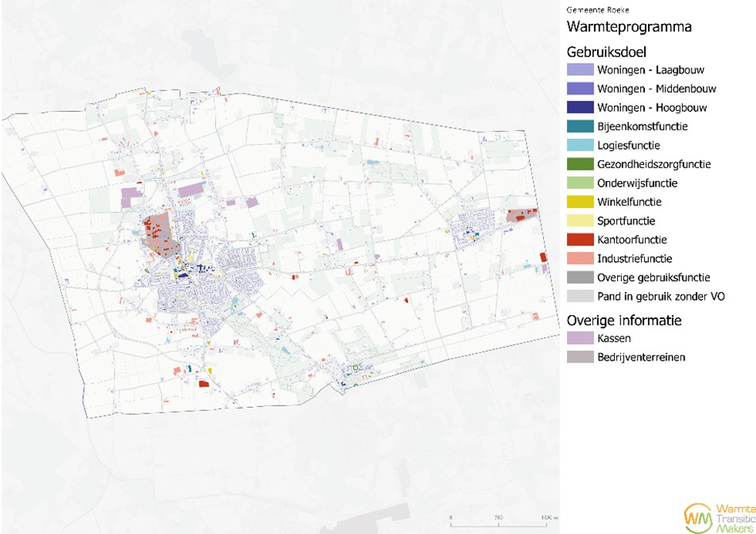Select the Industriefunctie legend label
The height and width of the screenshot is (534, 756).
(x=635, y=259)
